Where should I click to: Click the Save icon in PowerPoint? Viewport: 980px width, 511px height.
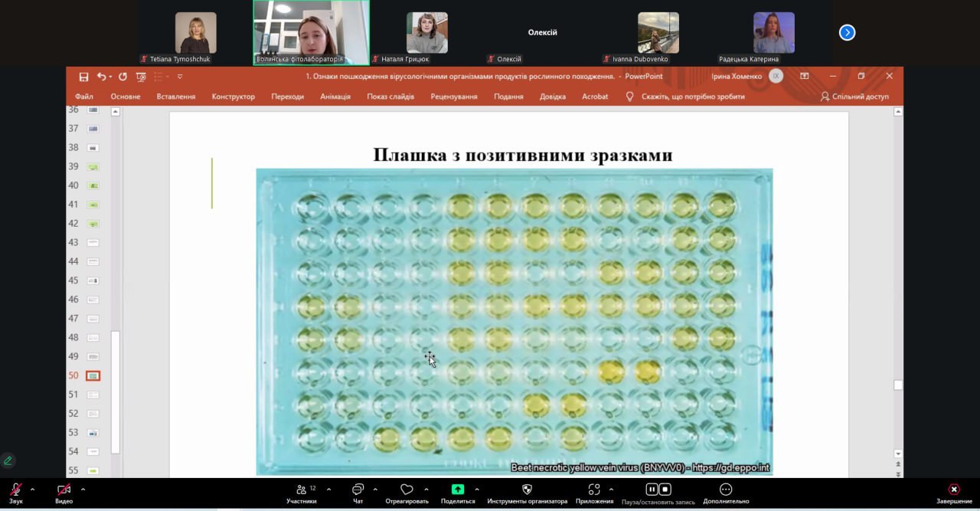click(83, 77)
